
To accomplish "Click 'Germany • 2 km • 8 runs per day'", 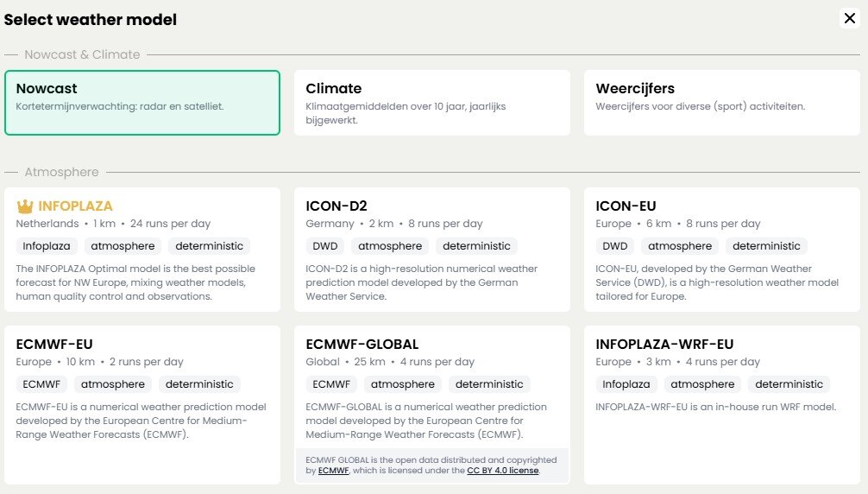I will pyautogui.click(x=394, y=224).
